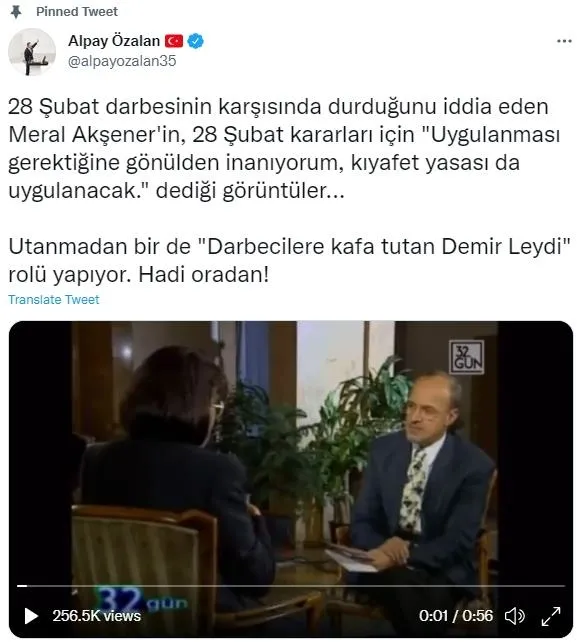Click the pin icon beside Pinned Tweet
This screenshot has width=577, height=642.
[16, 12]
